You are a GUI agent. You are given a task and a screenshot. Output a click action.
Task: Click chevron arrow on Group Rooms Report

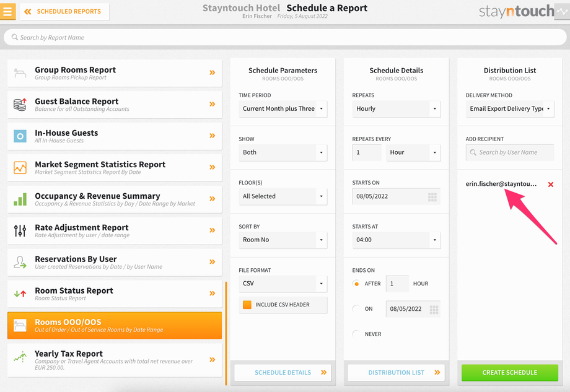click(213, 72)
